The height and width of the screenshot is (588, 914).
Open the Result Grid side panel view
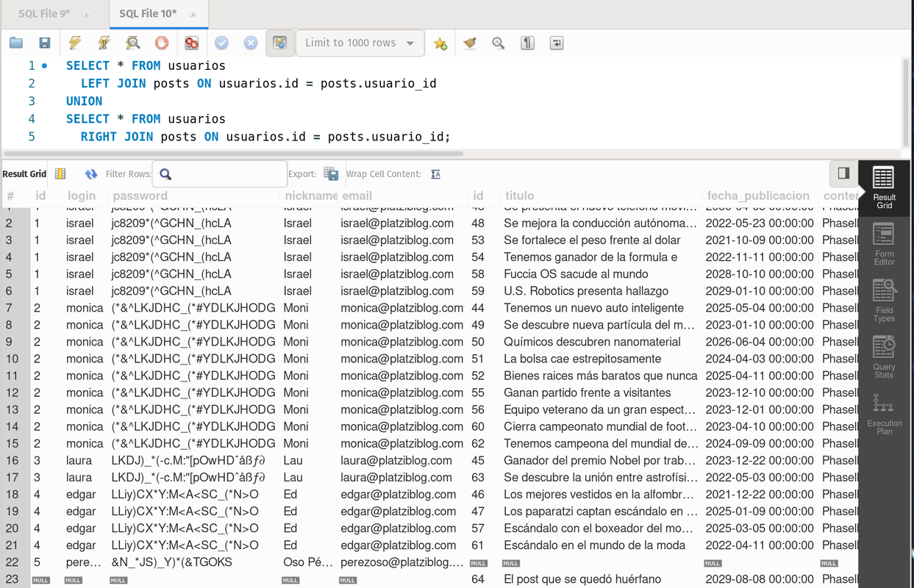pyautogui.click(x=884, y=187)
